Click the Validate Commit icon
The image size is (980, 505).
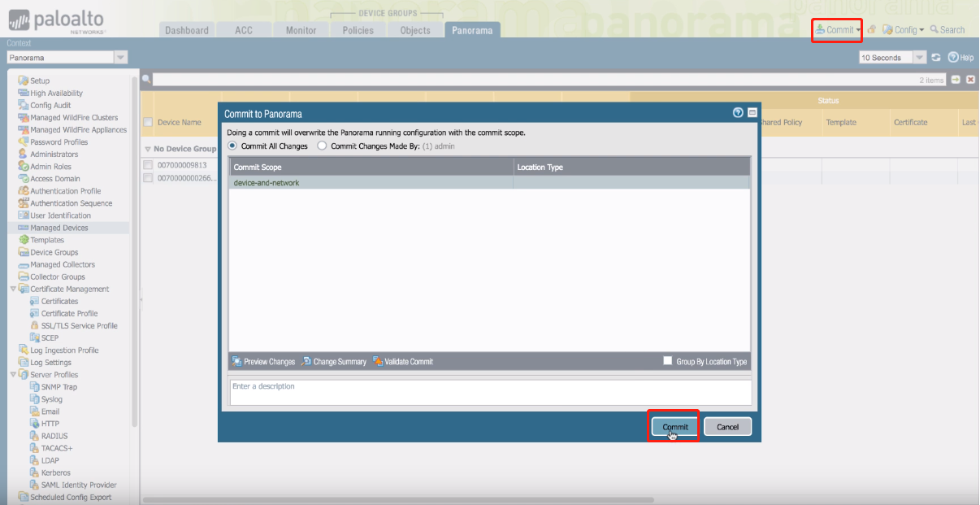pos(378,362)
